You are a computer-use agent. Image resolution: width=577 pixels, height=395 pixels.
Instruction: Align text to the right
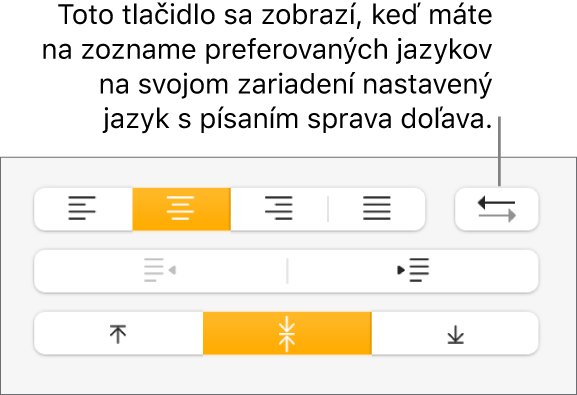point(279,209)
